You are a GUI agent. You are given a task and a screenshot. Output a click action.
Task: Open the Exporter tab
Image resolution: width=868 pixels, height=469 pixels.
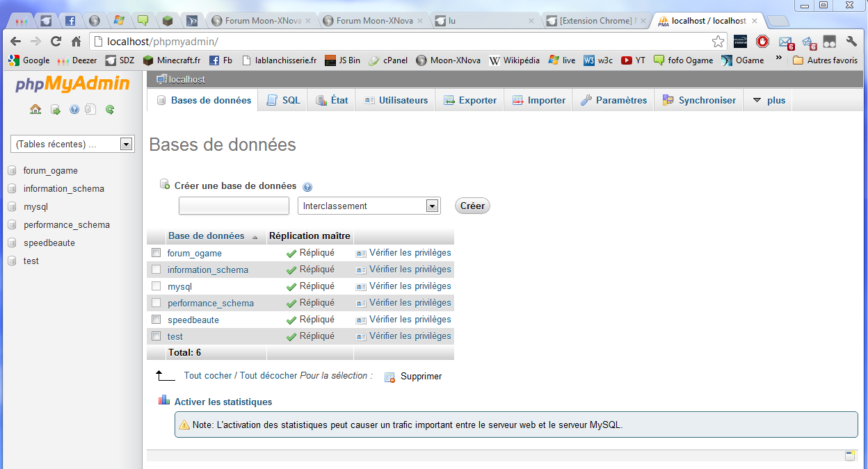coord(470,100)
